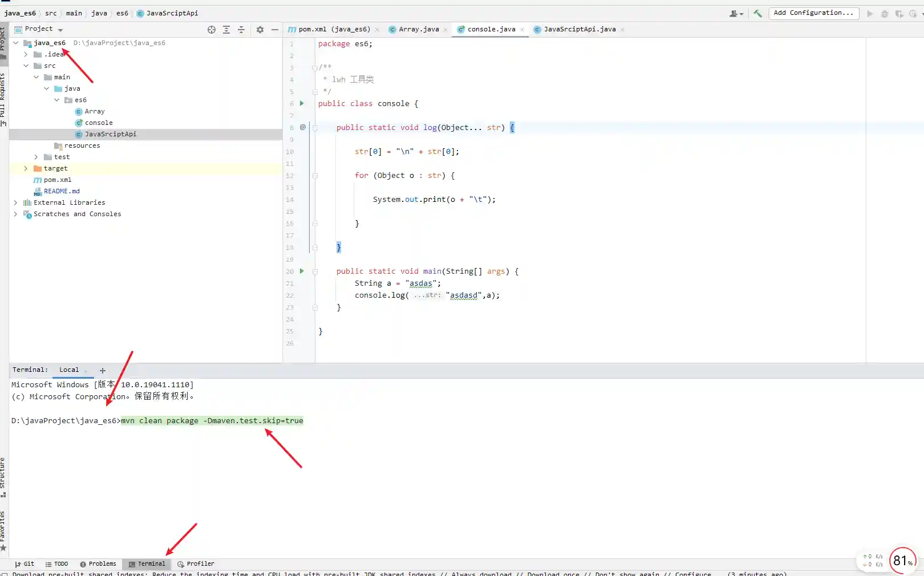Screen dimensions: 924x576
Task: Add a new terminal session with plus icon
Action: 103,371
